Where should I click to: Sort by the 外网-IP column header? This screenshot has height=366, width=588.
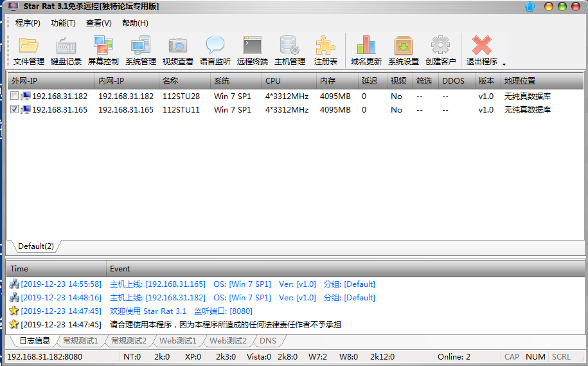pyautogui.click(x=51, y=80)
